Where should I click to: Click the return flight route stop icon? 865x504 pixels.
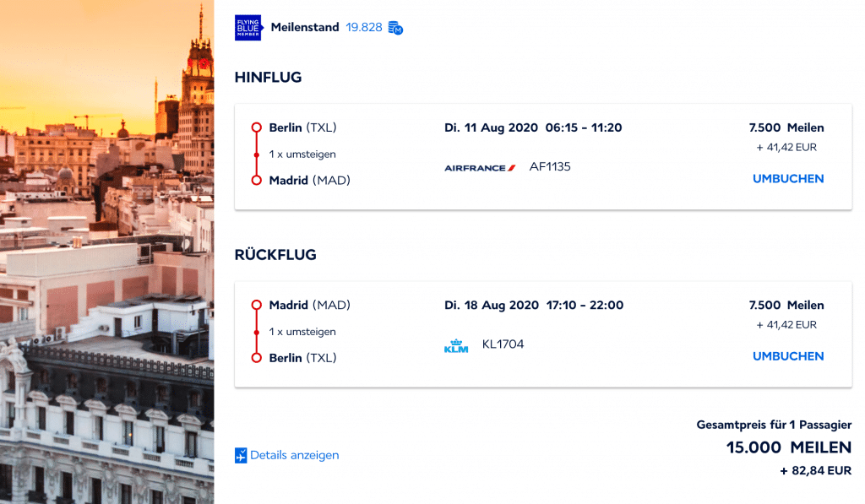pyautogui.click(x=257, y=332)
